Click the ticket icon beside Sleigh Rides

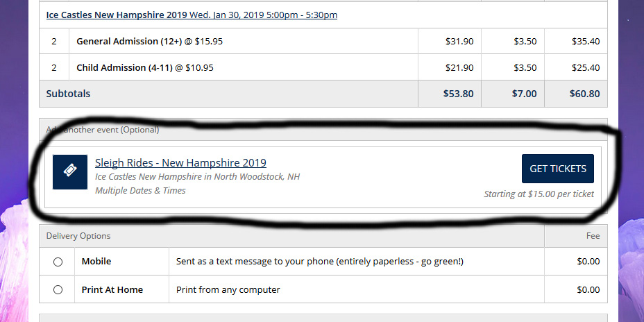coord(70,171)
